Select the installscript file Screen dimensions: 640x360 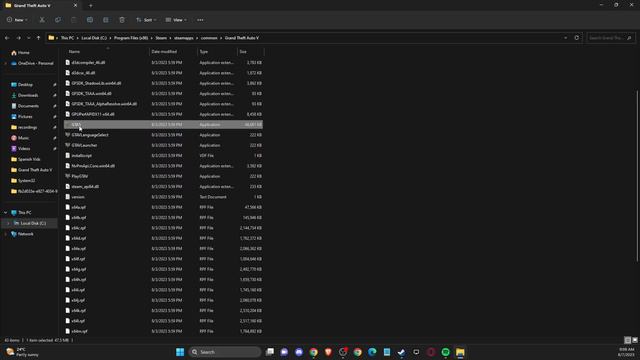tap(163, 156)
